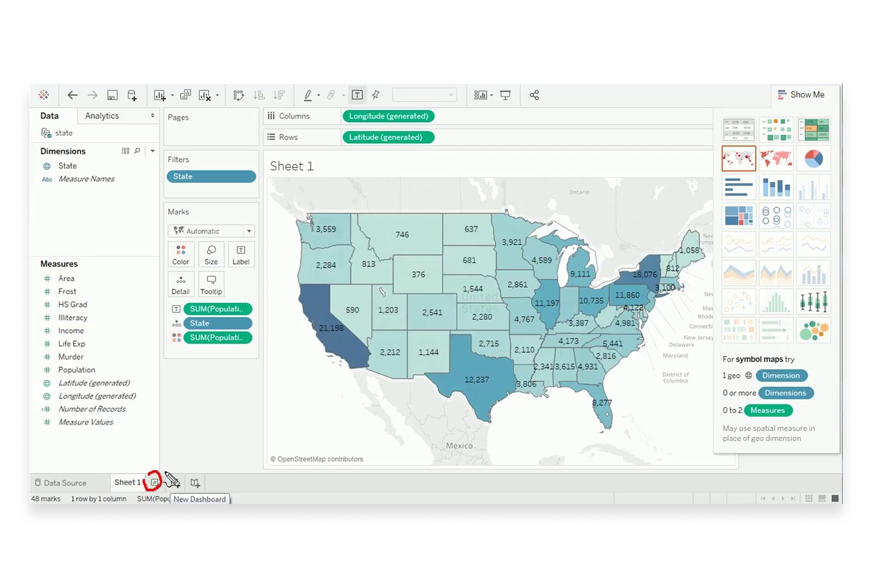Screen dimensions: 873x588
Task: Click the Color button on the Marks card
Action: click(x=181, y=254)
